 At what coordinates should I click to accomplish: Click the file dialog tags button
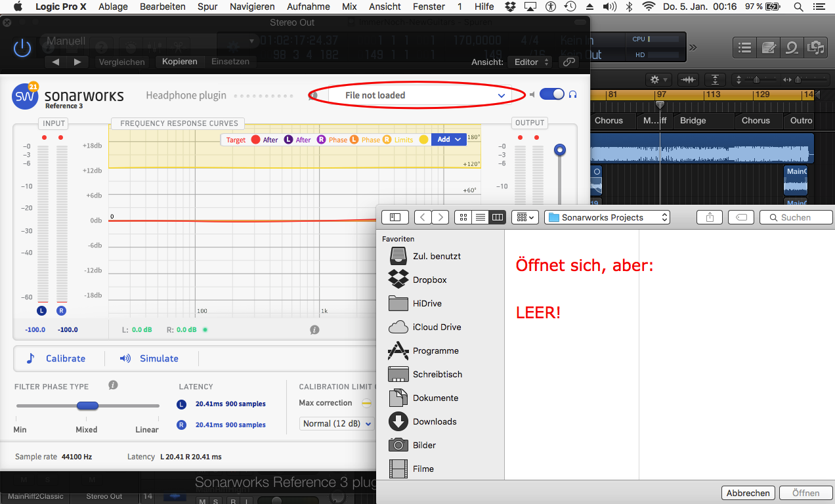coord(741,217)
